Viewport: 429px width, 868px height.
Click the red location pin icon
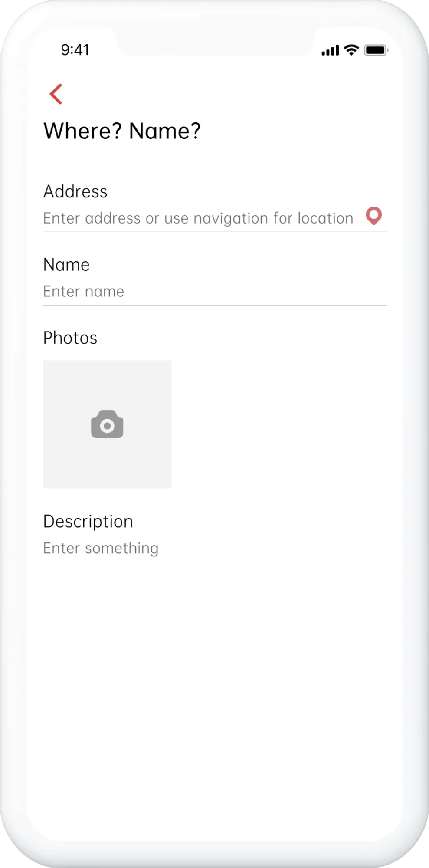pos(373,216)
